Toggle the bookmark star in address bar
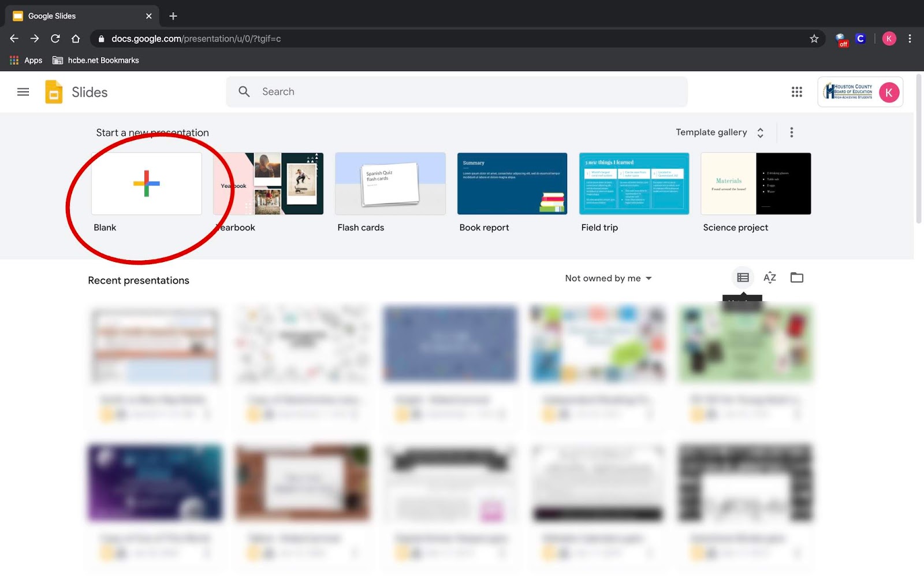This screenshot has height=578, width=924. (814, 39)
